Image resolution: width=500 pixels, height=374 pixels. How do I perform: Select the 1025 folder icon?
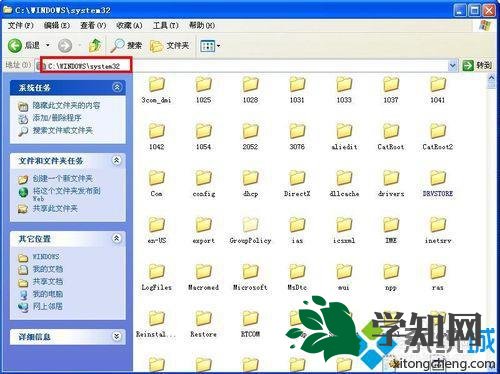(203, 84)
